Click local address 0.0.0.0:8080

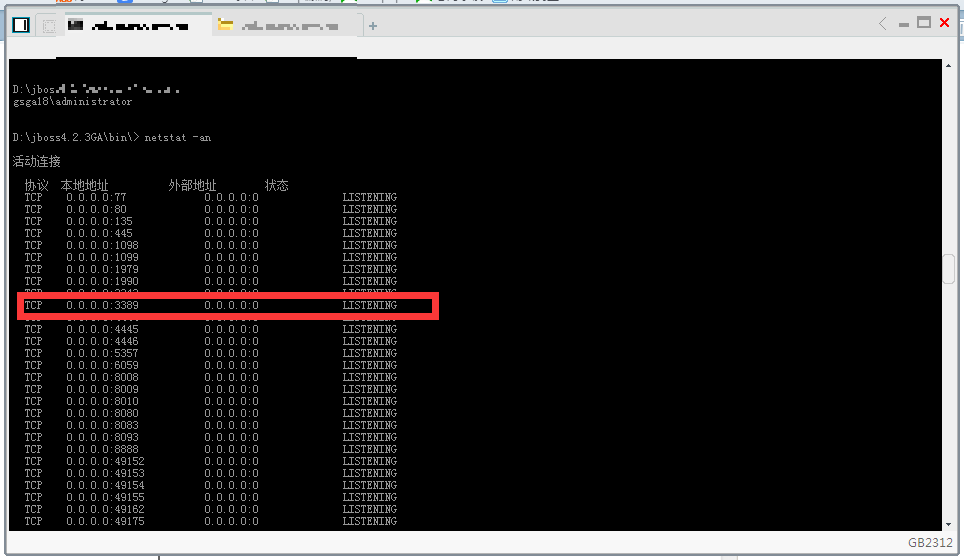(103, 413)
